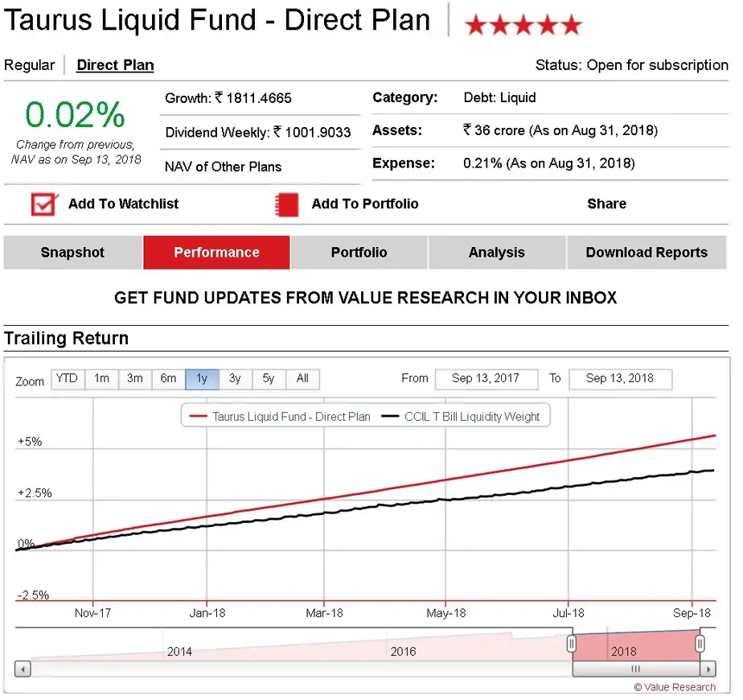Click the Share button
Screen dimensions: 743x700
[x=606, y=204]
